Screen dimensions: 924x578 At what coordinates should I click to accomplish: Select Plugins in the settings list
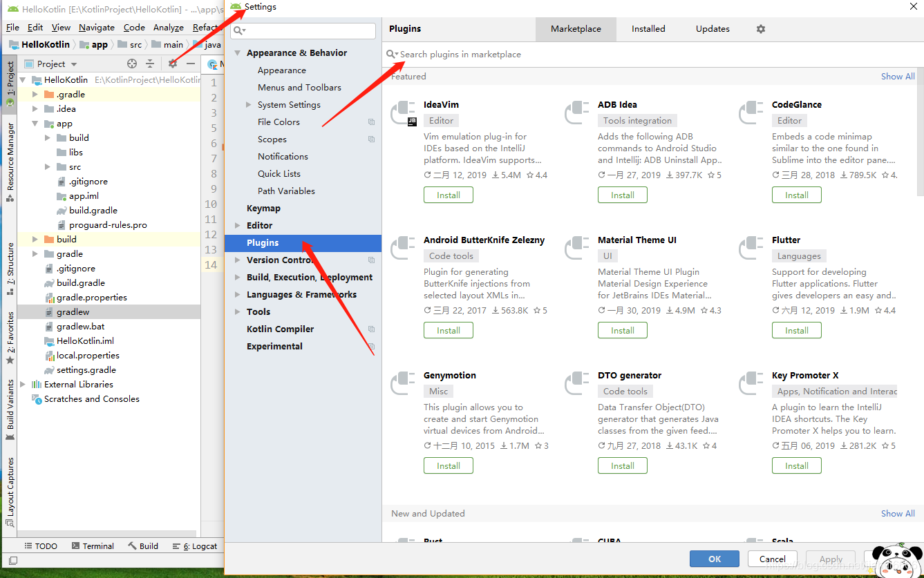(303, 243)
